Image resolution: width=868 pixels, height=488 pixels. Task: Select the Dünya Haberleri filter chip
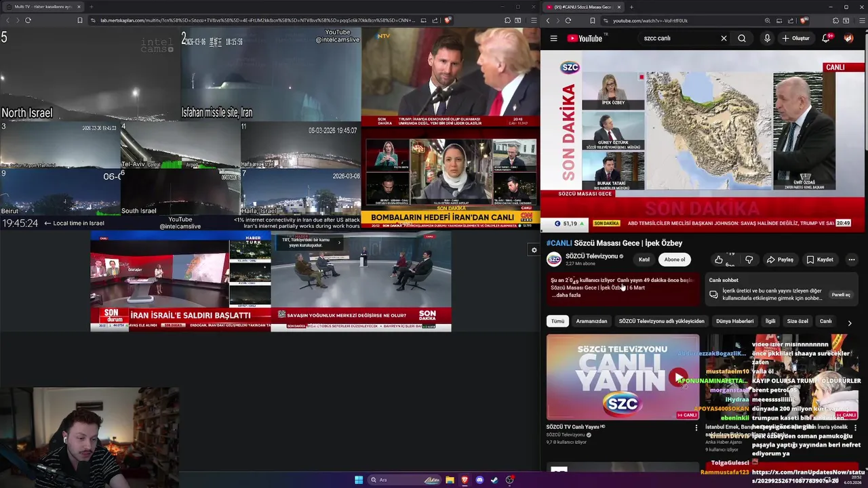(734, 321)
